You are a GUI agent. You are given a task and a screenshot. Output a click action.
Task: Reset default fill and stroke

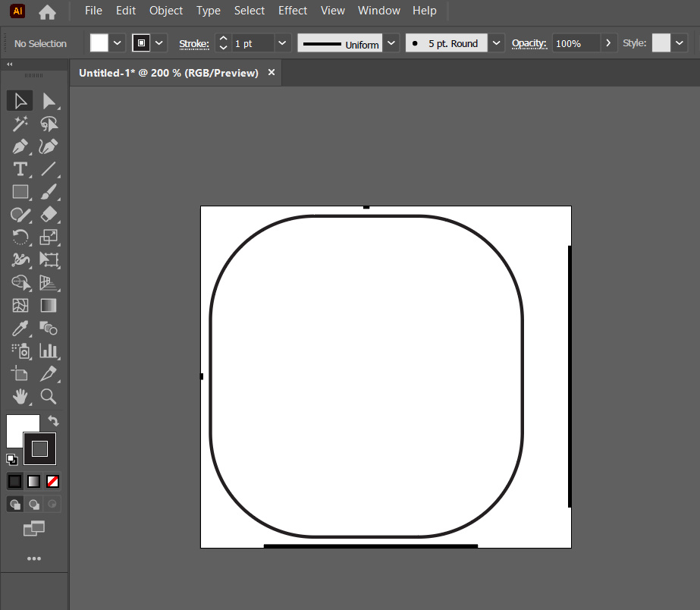[x=12, y=459]
